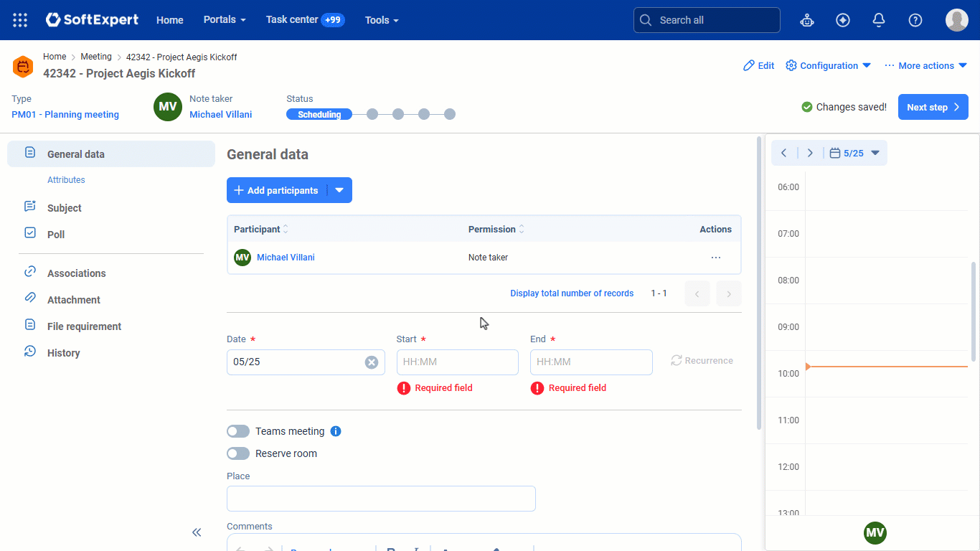Open PM01 - Planning meeting type link

(65, 115)
